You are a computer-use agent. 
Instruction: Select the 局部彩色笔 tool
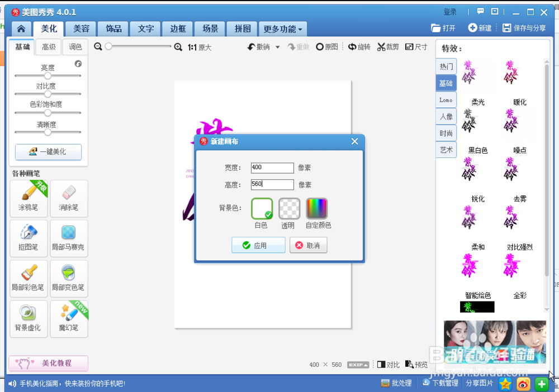[29, 279]
